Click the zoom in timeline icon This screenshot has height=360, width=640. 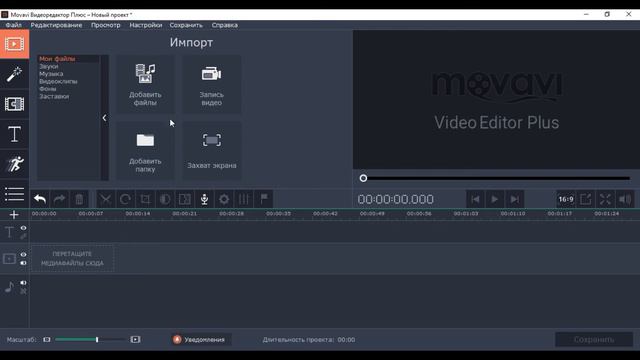[135, 340]
